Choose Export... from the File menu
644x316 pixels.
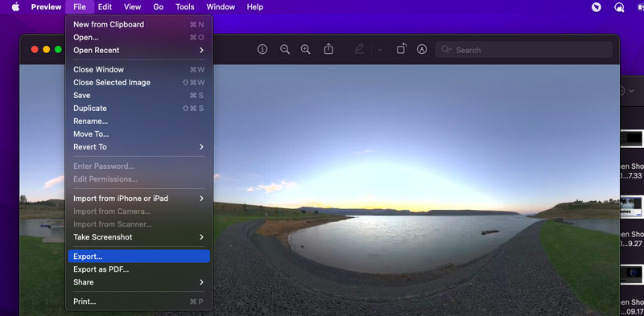tap(138, 256)
